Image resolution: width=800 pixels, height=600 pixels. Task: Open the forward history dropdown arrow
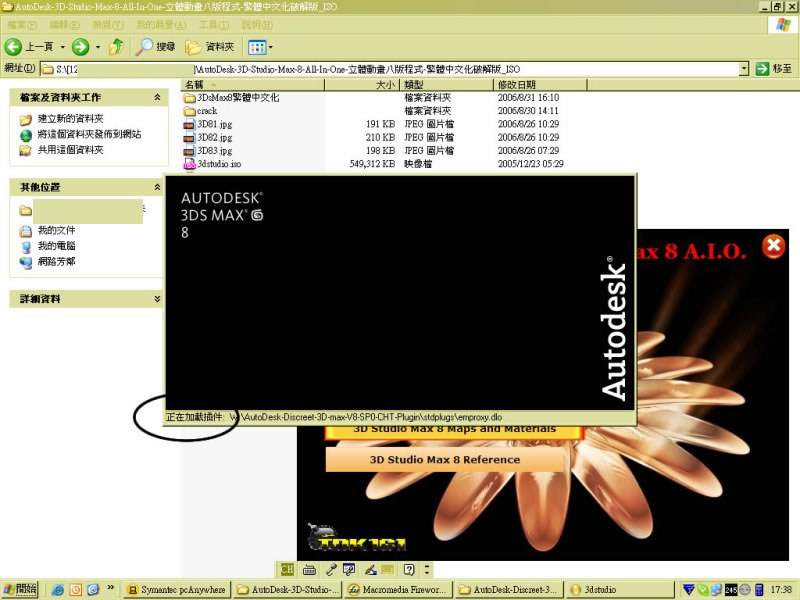pyautogui.click(x=98, y=47)
